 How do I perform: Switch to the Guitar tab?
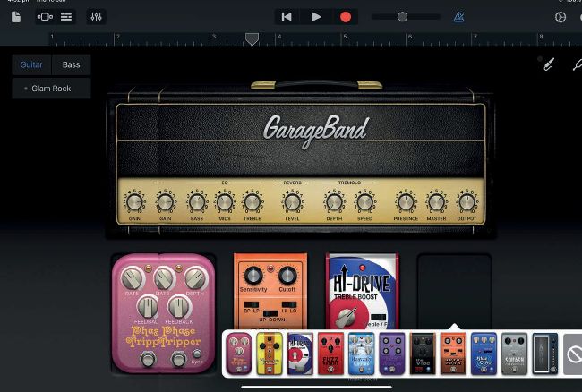click(x=31, y=65)
